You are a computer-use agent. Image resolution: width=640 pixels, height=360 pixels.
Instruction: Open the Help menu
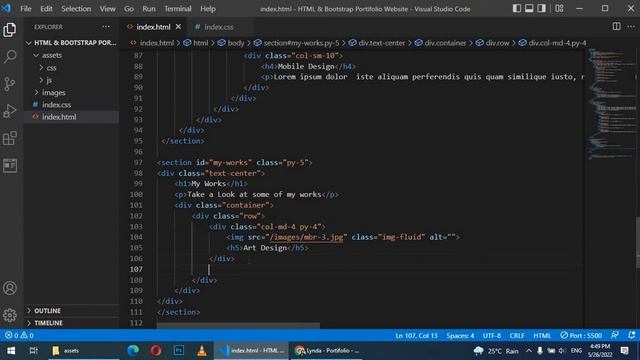coord(208,9)
